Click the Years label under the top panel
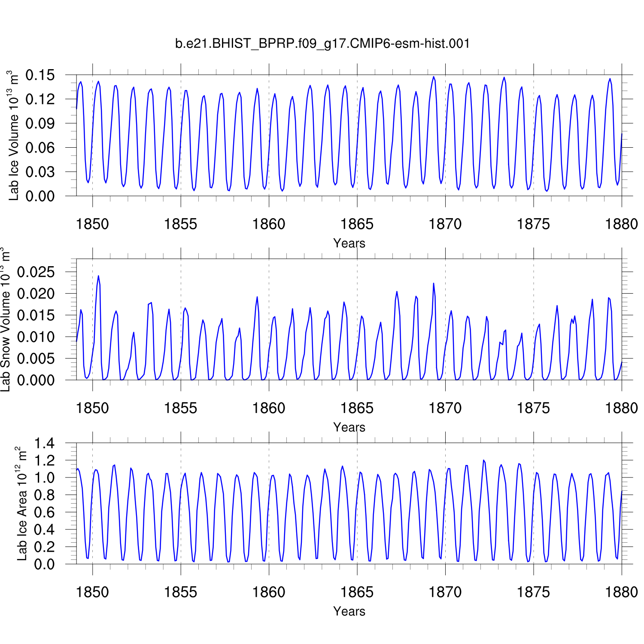This screenshot has width=644, height=644. [x=349, y=243]
